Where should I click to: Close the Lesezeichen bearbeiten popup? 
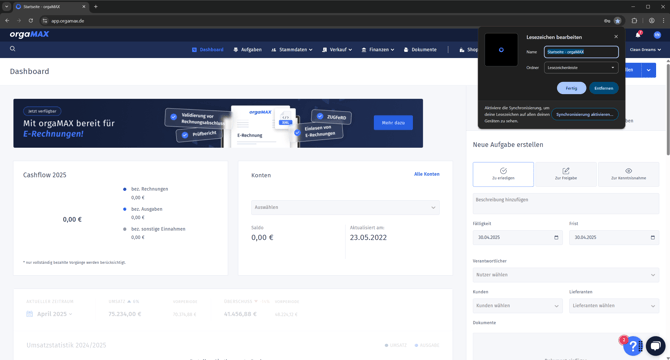[616, 37]
